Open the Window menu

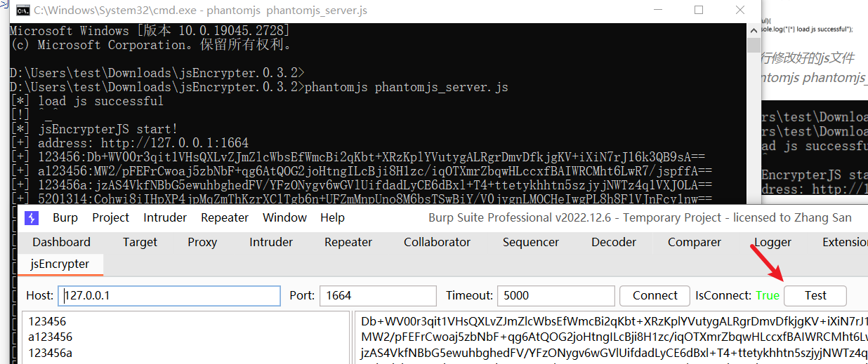285,217
